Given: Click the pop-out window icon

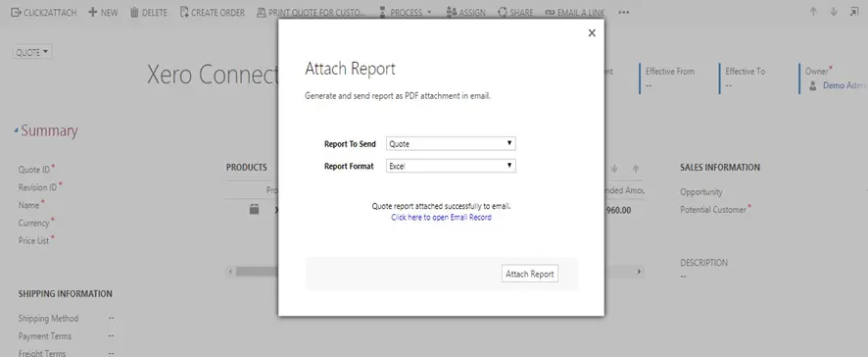Looking at the screenshot, I should click(x=854, y=12).
